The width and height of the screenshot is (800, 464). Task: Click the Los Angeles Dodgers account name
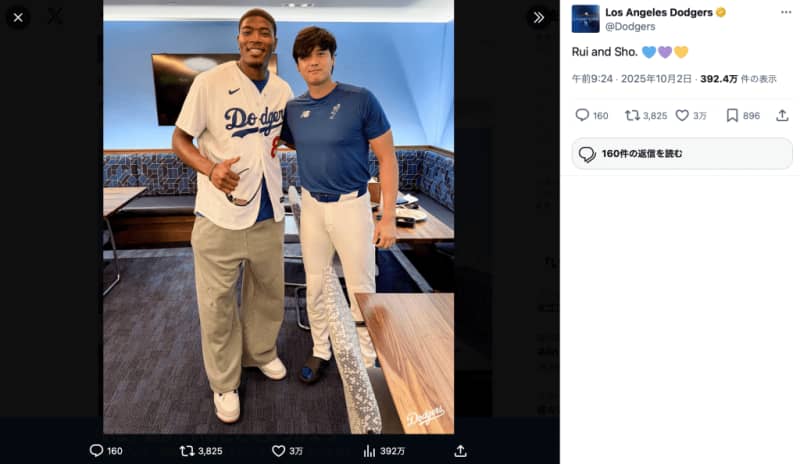pyautogui.click(x=659, y=12)
